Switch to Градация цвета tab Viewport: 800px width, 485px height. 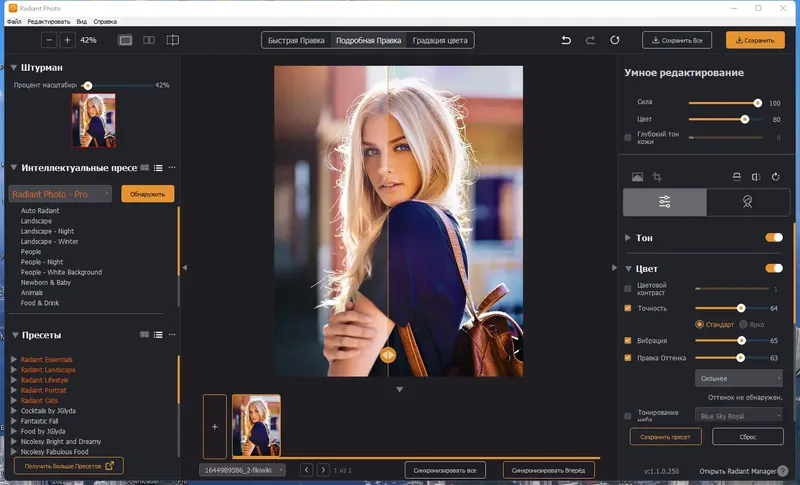pos(440,40)
